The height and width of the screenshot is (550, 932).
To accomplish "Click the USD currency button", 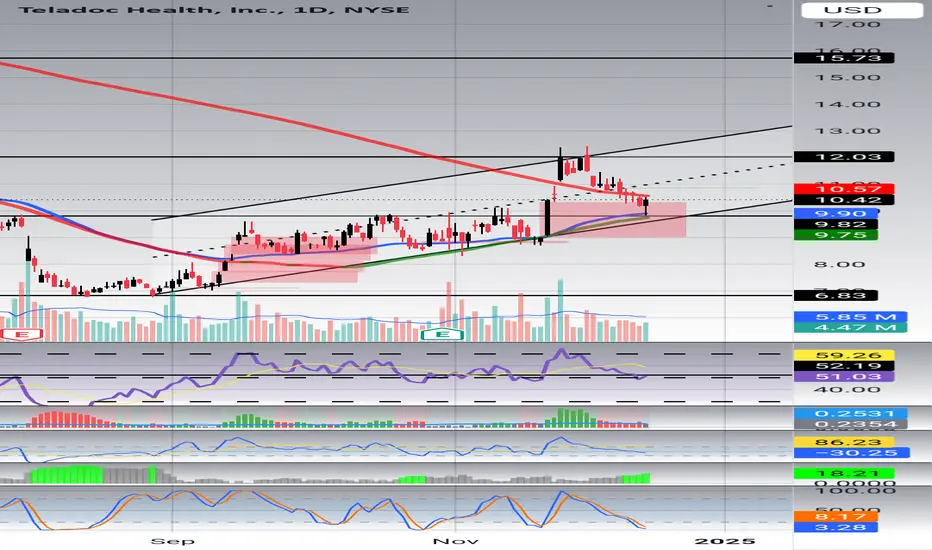I will pos(861,10).
